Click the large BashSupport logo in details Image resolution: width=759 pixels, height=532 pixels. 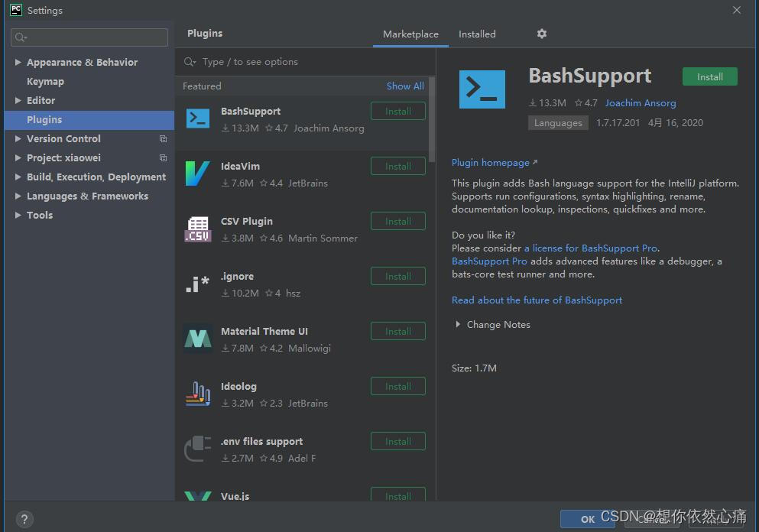(x=482, y=89)
